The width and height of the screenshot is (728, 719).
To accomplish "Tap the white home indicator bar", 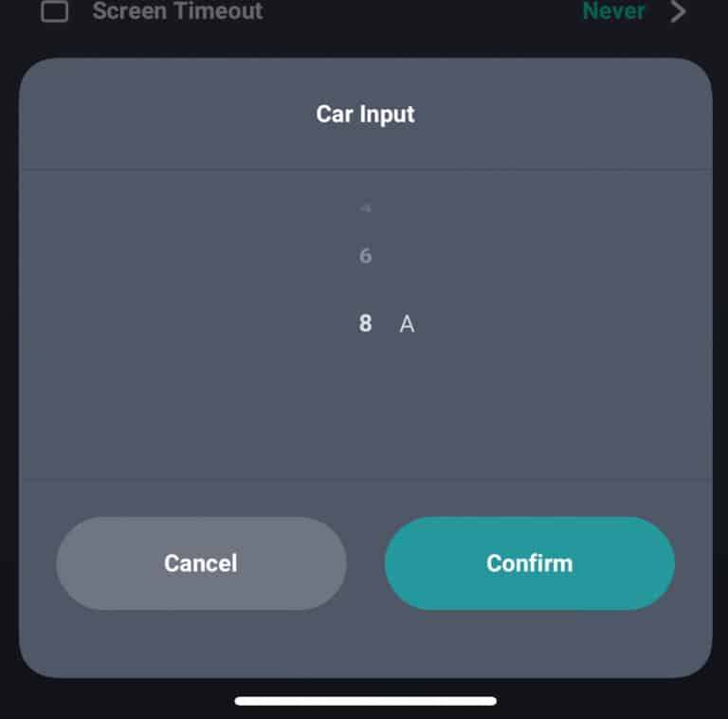I will pyautogui.click(x=365, y=700).
